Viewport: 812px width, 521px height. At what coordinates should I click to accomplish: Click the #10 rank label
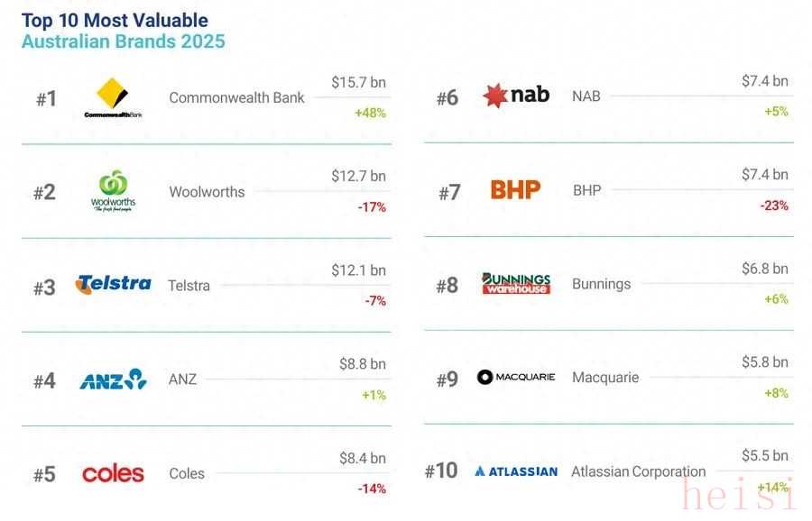(441, 471)
